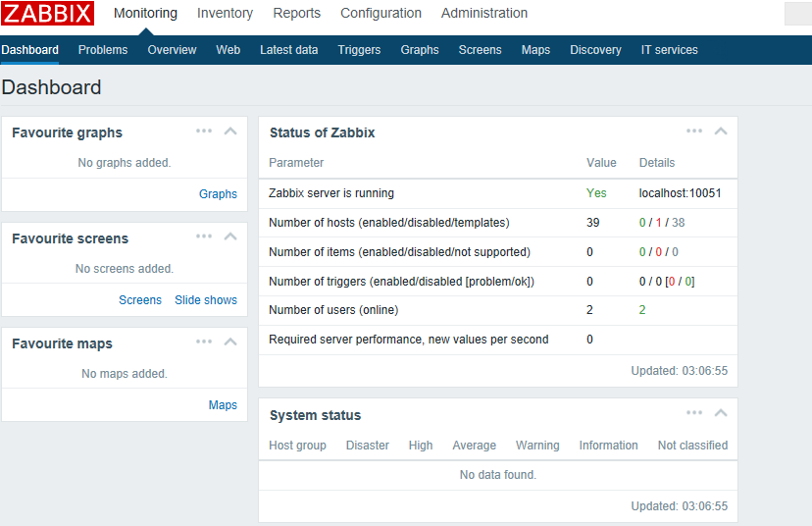The width and height of the screenshot is (812, 526).
Task: Click the 'Not classified' column header
Action: [693, 446]
